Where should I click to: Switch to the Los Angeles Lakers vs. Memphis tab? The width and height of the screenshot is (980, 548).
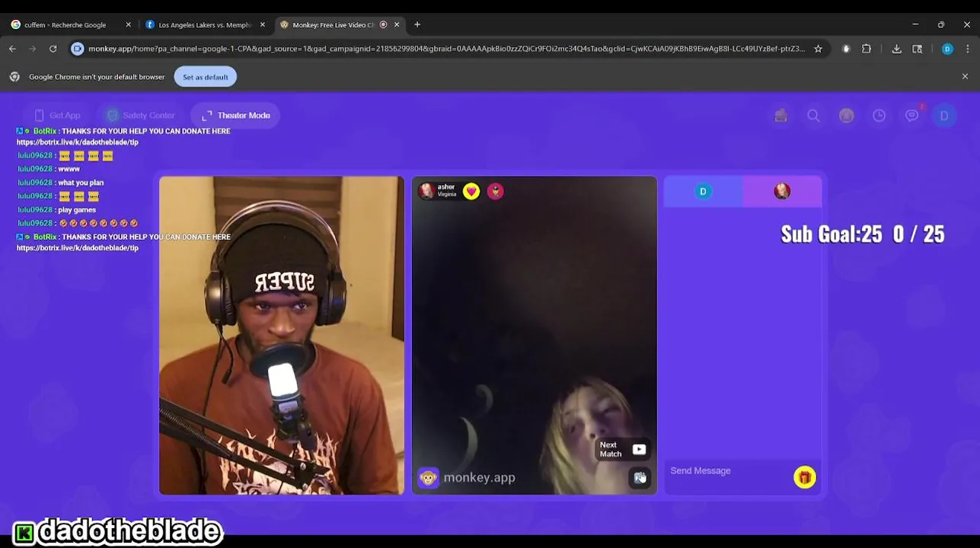[206, 25]
